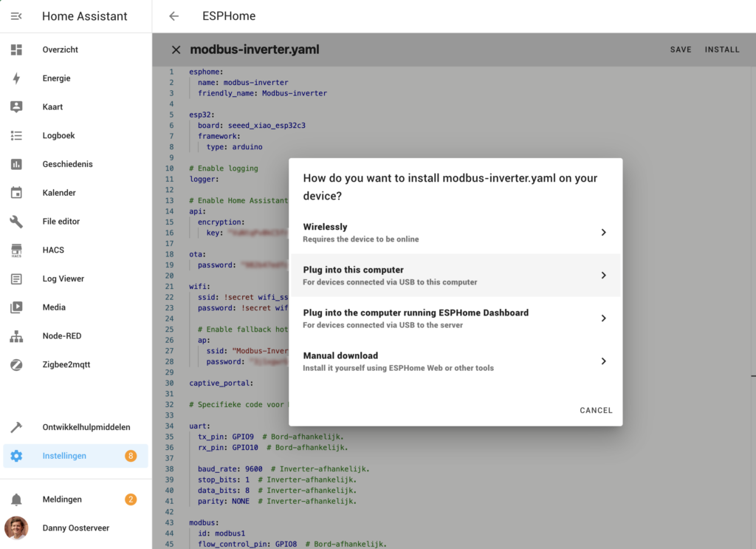Open the Zigbee2mqtt icon in sidebar

pos(16,365)
